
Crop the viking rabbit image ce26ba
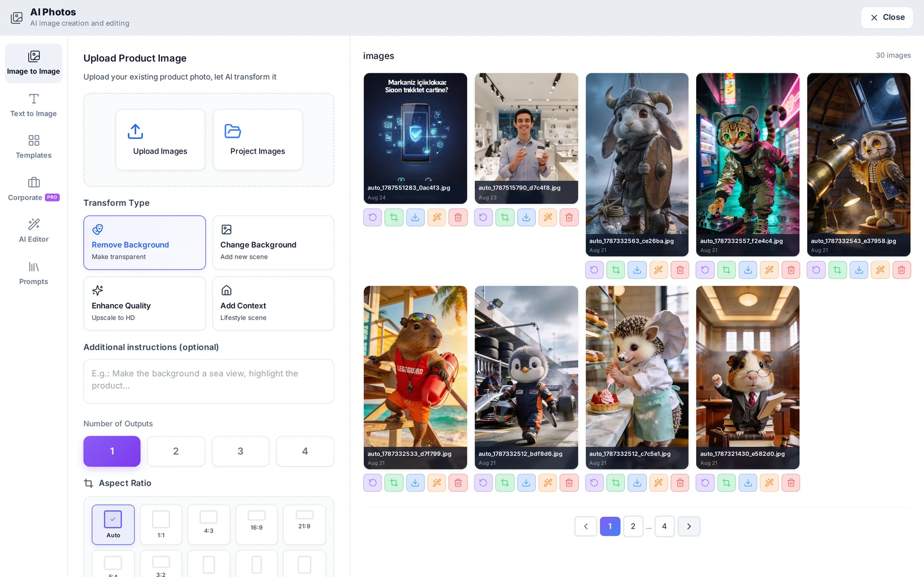coord(616,270)
